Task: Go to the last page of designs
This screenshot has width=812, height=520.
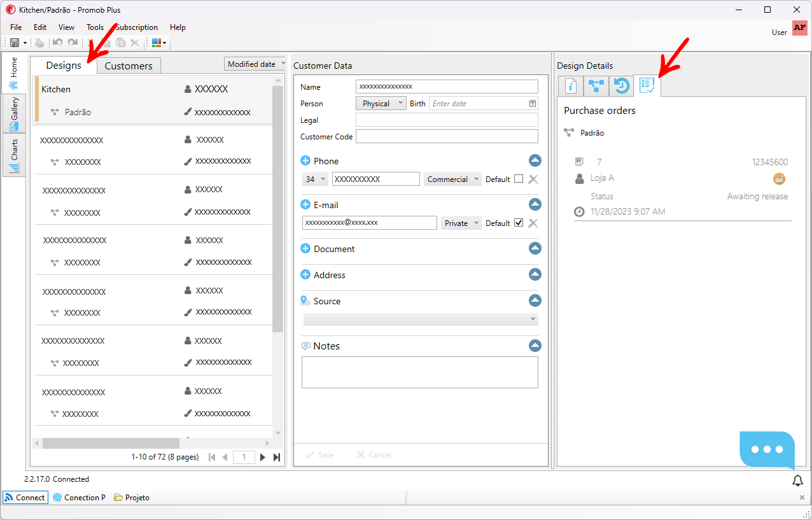Action: click(277, 457)
